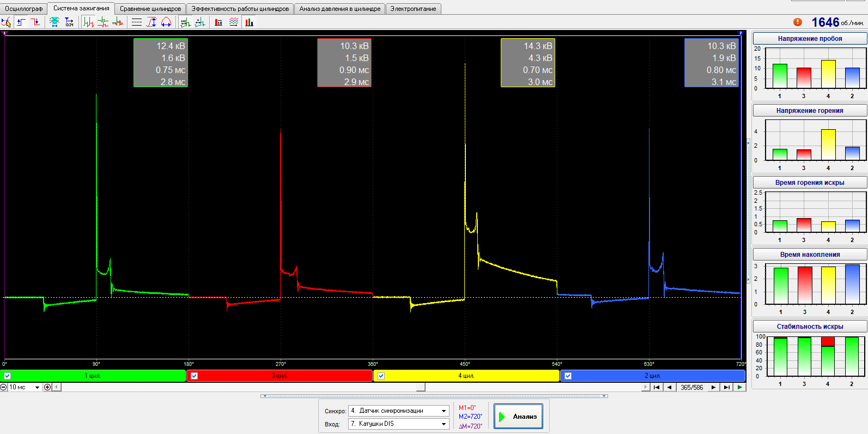Click the red bar with 10 icon
The image size is (868, 434).
[218, 22]
